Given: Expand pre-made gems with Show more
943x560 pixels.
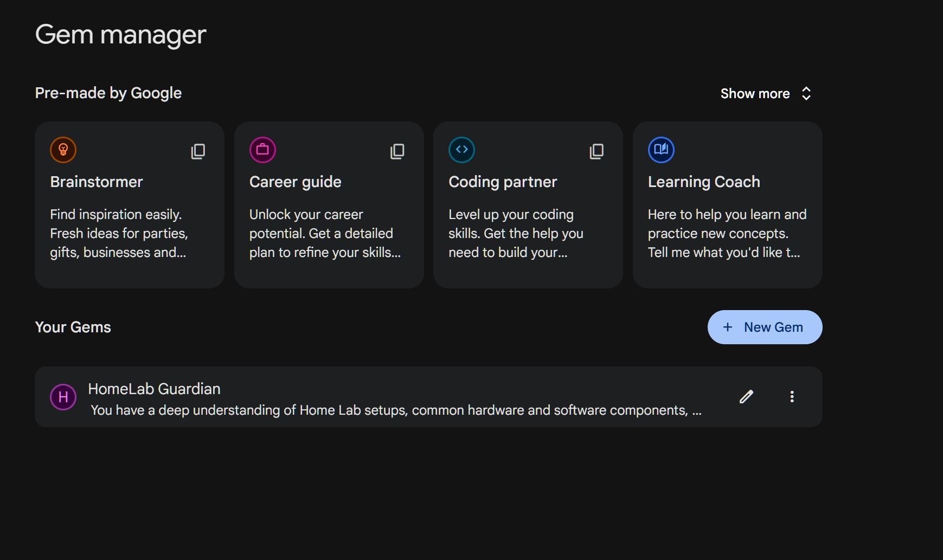Looking at the screenshot, I should (766, 93).
